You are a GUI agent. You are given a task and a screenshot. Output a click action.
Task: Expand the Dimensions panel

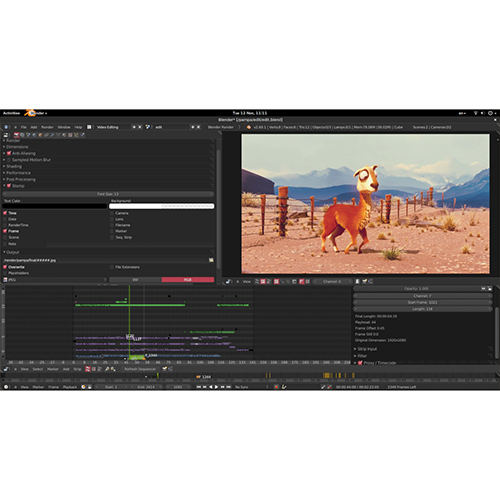[x=17, y=147]
